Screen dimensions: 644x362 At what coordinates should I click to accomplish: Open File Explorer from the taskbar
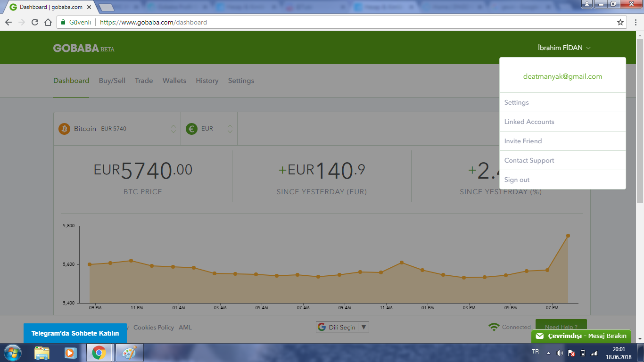[42, 353]
